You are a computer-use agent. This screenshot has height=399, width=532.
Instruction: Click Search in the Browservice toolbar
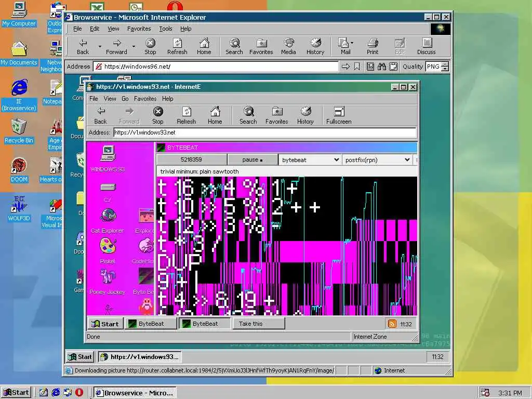234,46
